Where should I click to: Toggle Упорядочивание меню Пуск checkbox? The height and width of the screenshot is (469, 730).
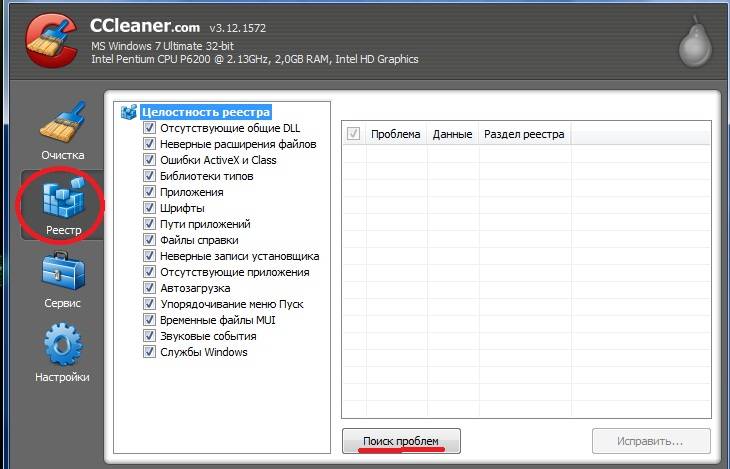(149, 303)
